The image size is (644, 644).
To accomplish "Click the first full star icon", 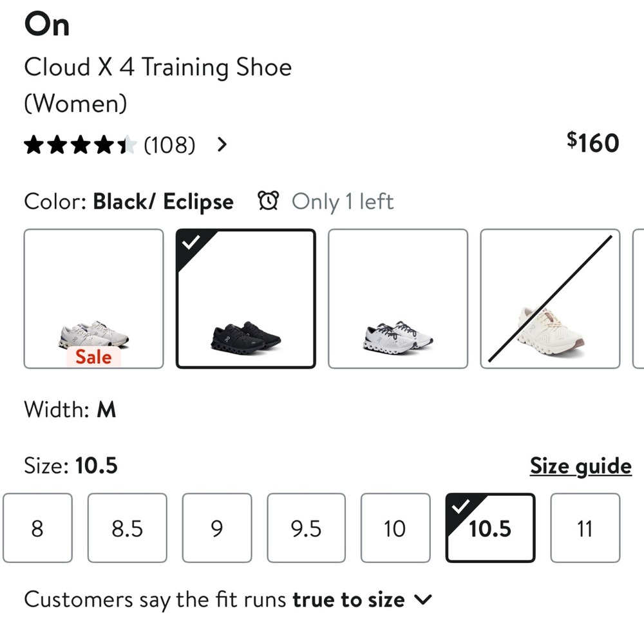I will pos(35,145).
